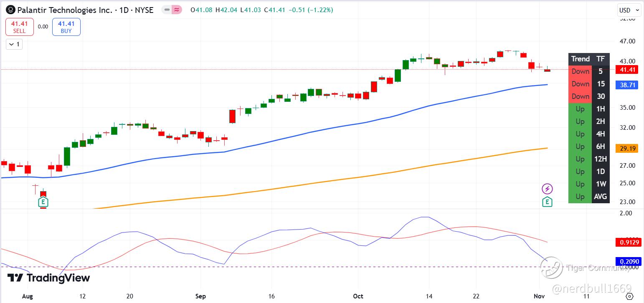Click the 47.00 label on the price scale

(628, 41)
